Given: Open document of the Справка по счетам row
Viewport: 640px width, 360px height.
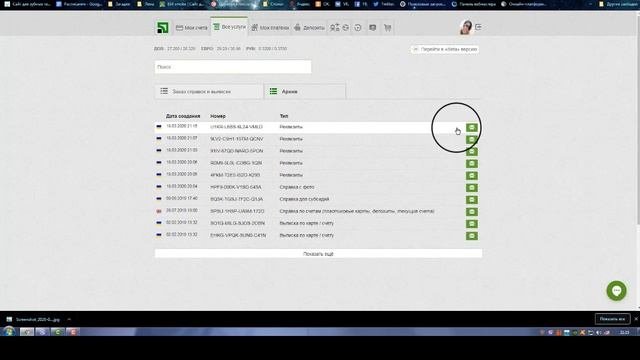Looking at the screenshot, I should tap(472, 212).
